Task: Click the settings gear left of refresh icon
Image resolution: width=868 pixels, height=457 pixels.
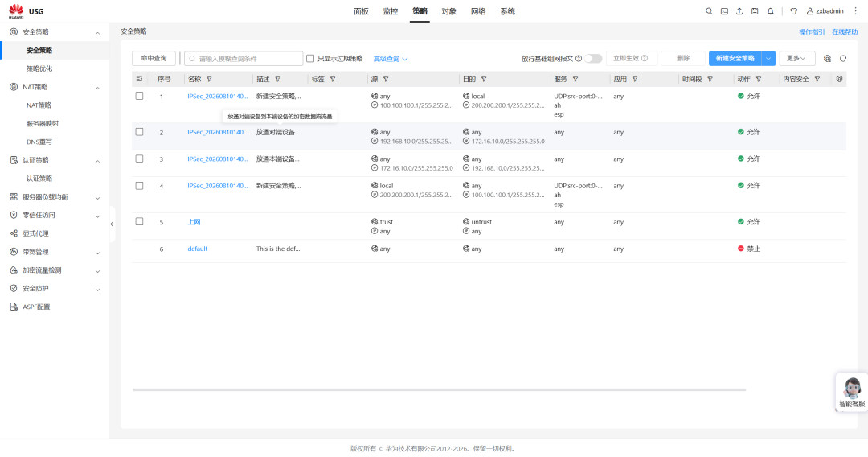Action: (827, 58)
